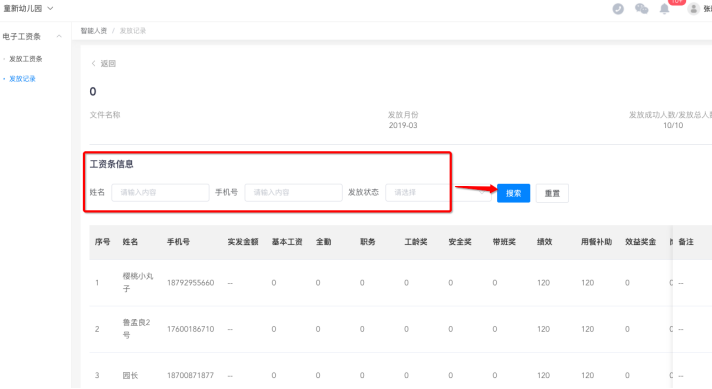712x389 pixels.
Task: Open the WeChat icon in top bar
Action: (641, 9)
